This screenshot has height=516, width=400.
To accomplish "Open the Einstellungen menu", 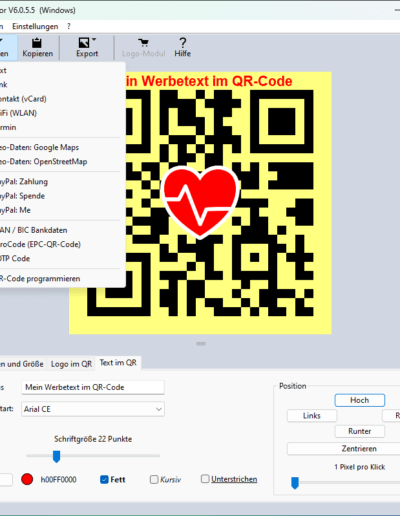I will coord(35,26).
